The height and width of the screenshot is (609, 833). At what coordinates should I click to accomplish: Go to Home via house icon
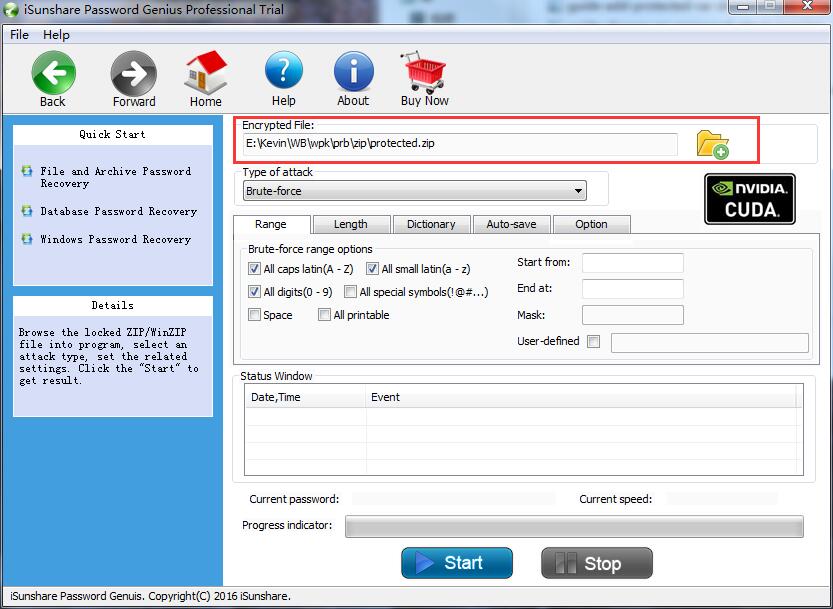point(206,73)
